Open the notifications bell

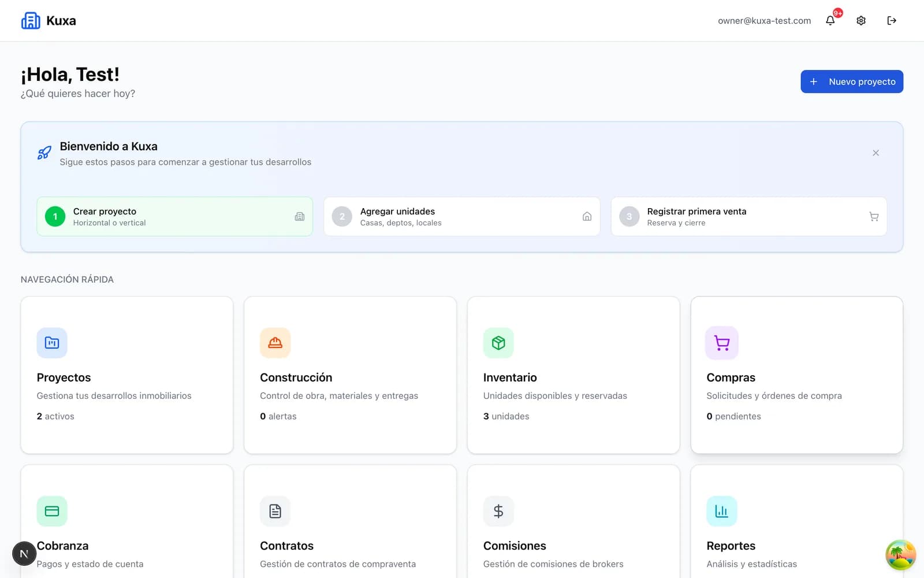(830, 21)
